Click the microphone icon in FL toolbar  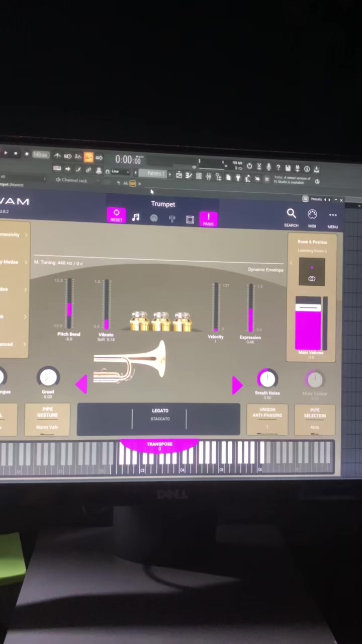[x=268, y=167]
